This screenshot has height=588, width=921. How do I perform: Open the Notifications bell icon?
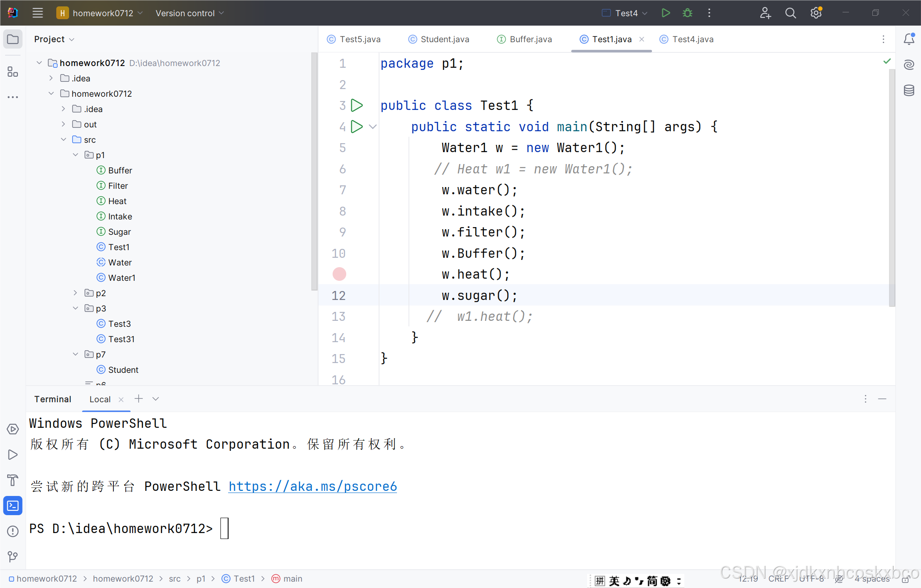click(x=909, y=39)
